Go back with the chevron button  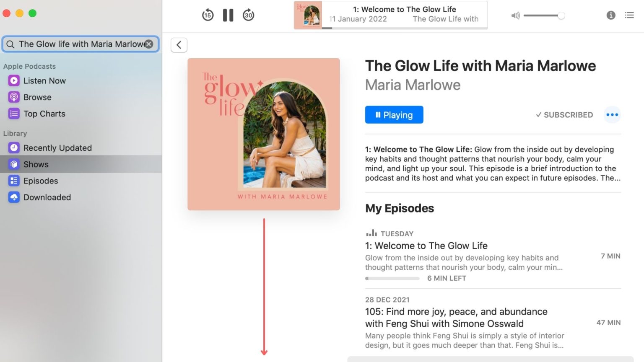pos(179,45)
